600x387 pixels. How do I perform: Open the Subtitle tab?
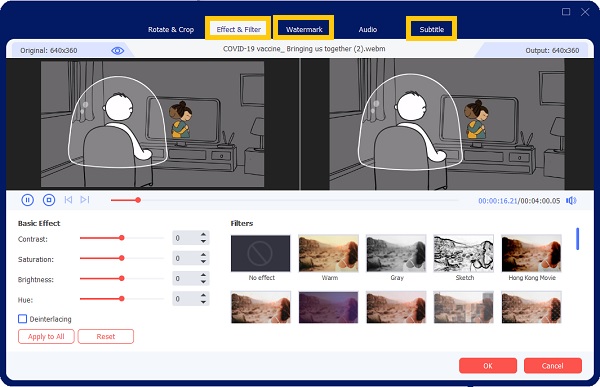pyautogui.click(x=432, y=29)
